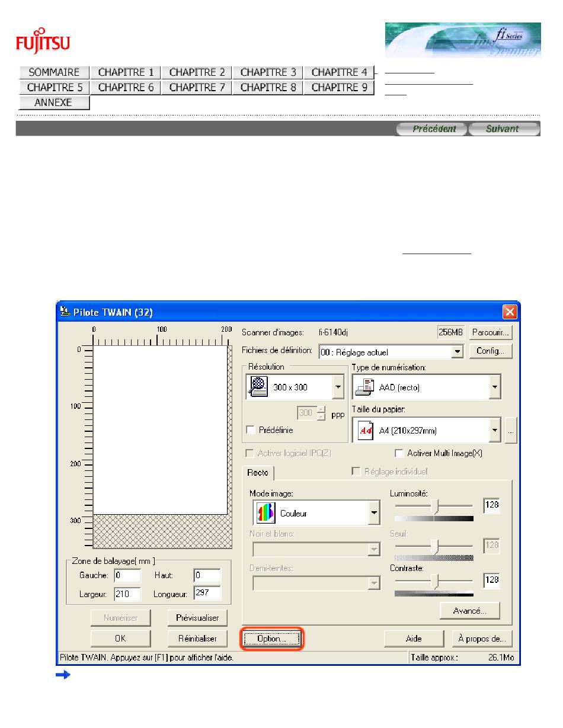Click the Suivant button

(504, 129)
